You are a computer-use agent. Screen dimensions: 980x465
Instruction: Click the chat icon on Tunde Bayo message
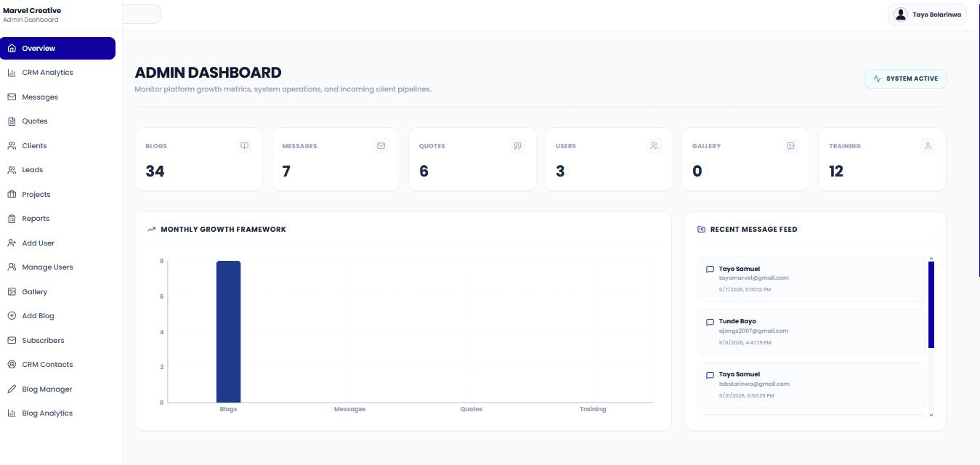click(x=710, y=322)
